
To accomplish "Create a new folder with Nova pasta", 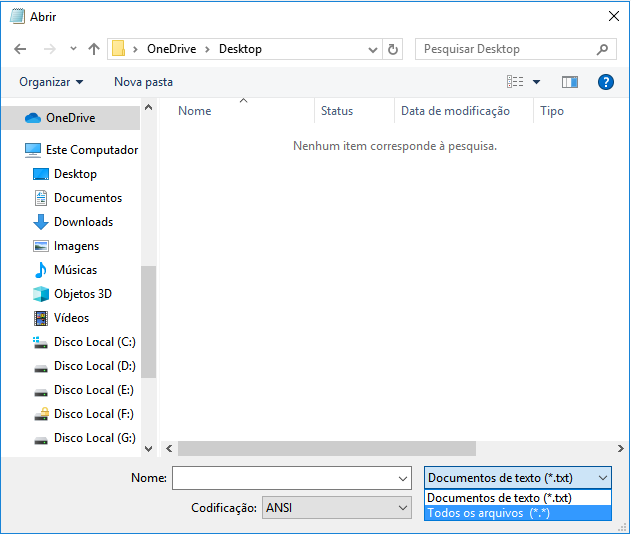I will (x=143, y=82).
